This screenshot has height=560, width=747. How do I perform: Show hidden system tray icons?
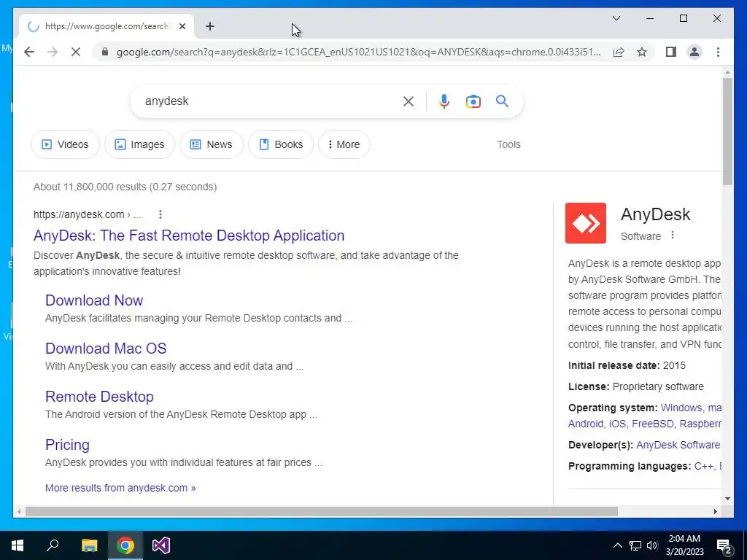click(617, 545)
